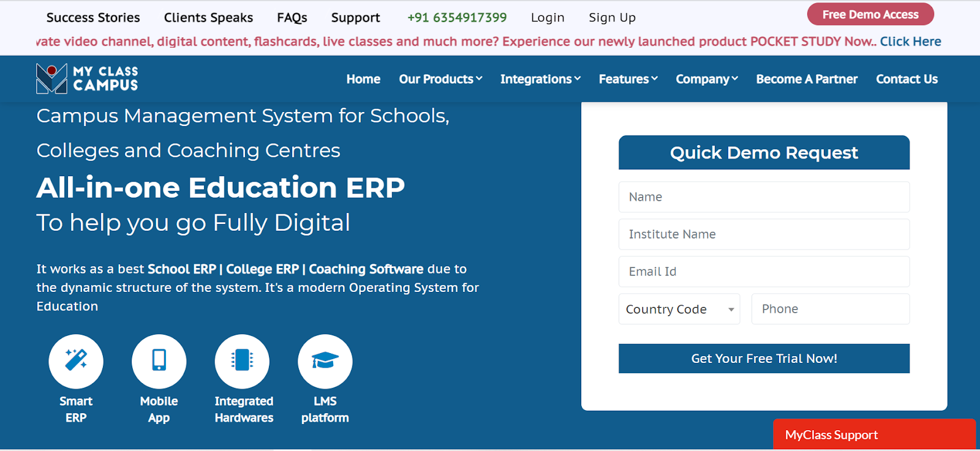980x451 pixels.
Task: Click the Coaching Software bold text
Action: 366,269
